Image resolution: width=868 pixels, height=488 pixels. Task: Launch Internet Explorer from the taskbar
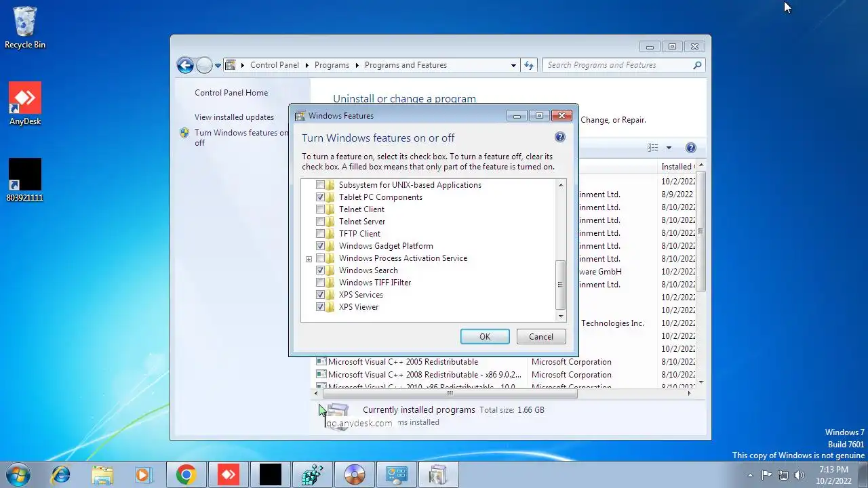(61, 475)
